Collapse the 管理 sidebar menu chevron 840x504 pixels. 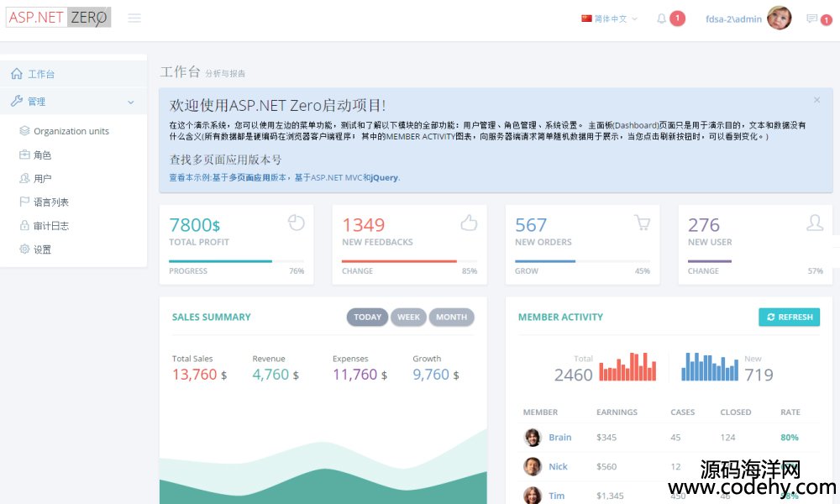[x=130, y=102]
